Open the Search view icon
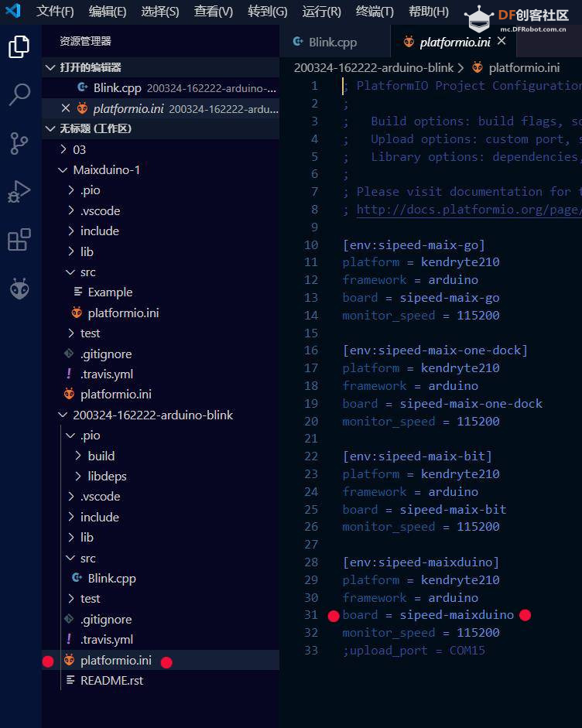Screen dimensions: 582x728 [x=19, y=94]
